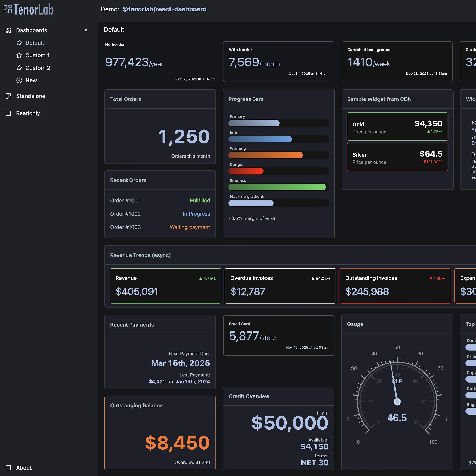
Task: Select the Default dashboard entry
Action: [x=35, y=43]
